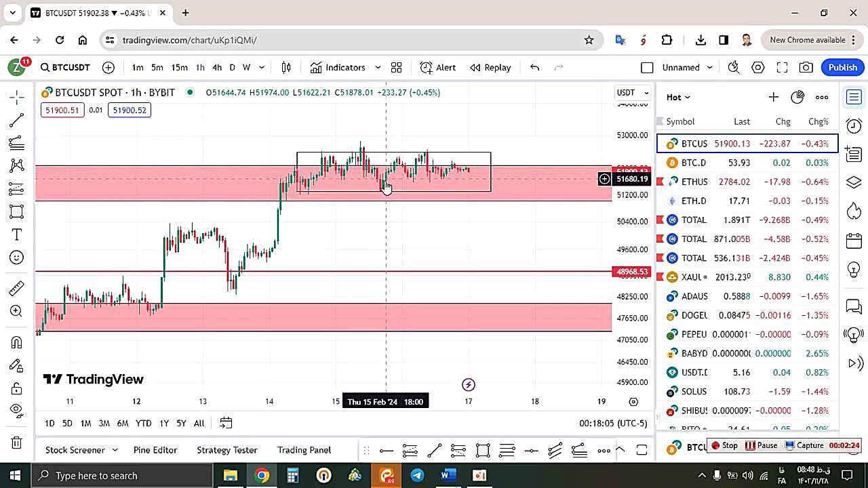Select the crosshair cursor tool

17,97
